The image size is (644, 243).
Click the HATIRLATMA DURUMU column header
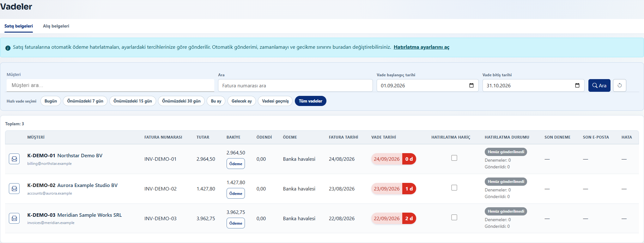click(507, 137)
